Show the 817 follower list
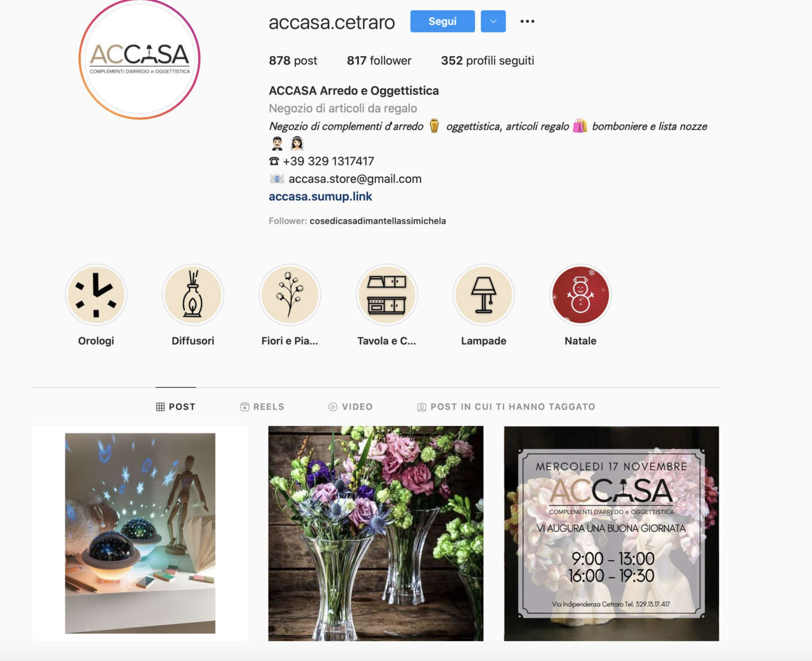The height and width of the screenshot is (661, 812). (379, 60)
